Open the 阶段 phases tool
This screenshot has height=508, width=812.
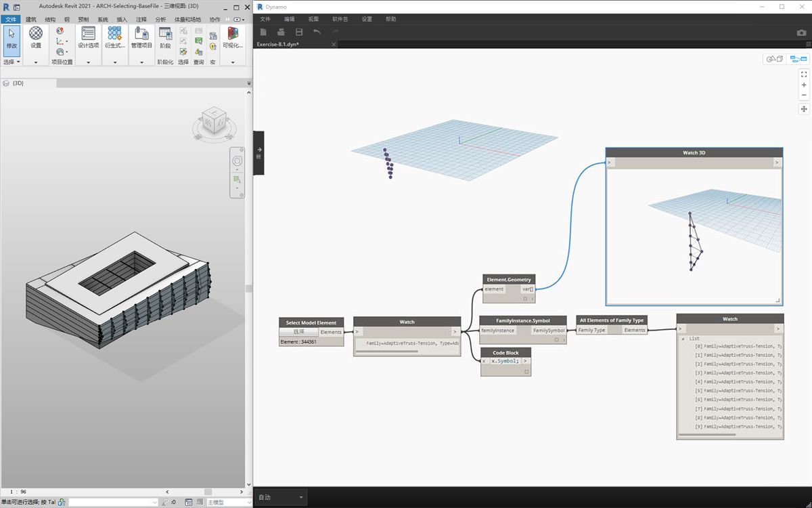pos(165,38)
